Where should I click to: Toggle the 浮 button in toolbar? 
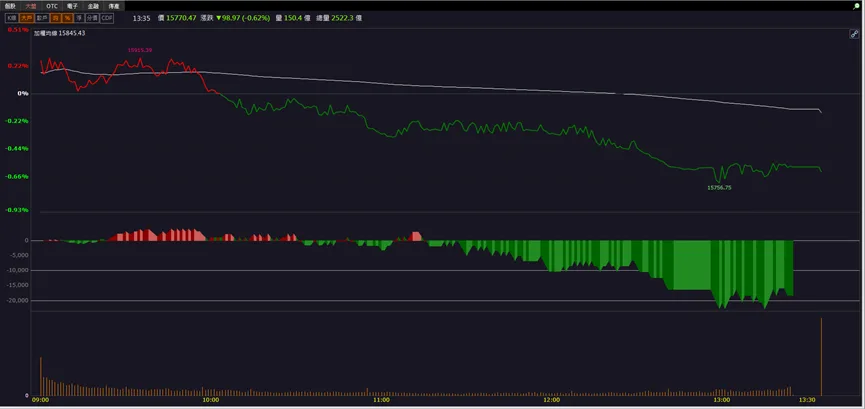point(79,18)
